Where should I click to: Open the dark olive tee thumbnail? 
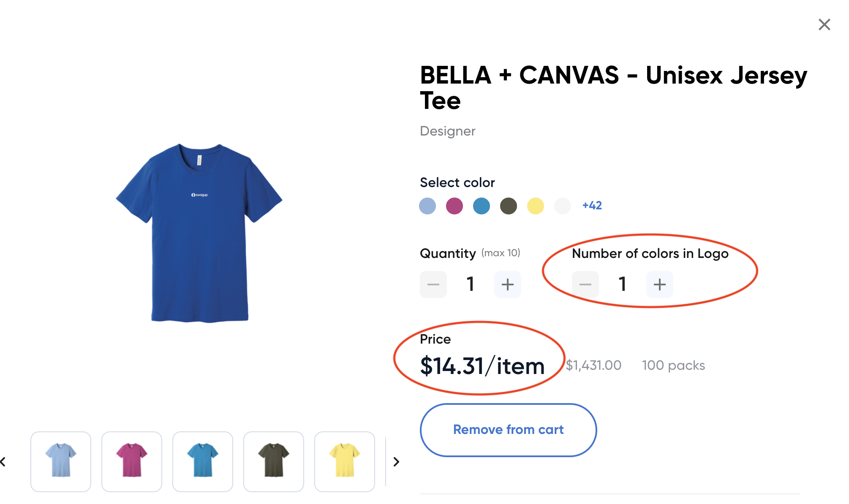point(274,461)
